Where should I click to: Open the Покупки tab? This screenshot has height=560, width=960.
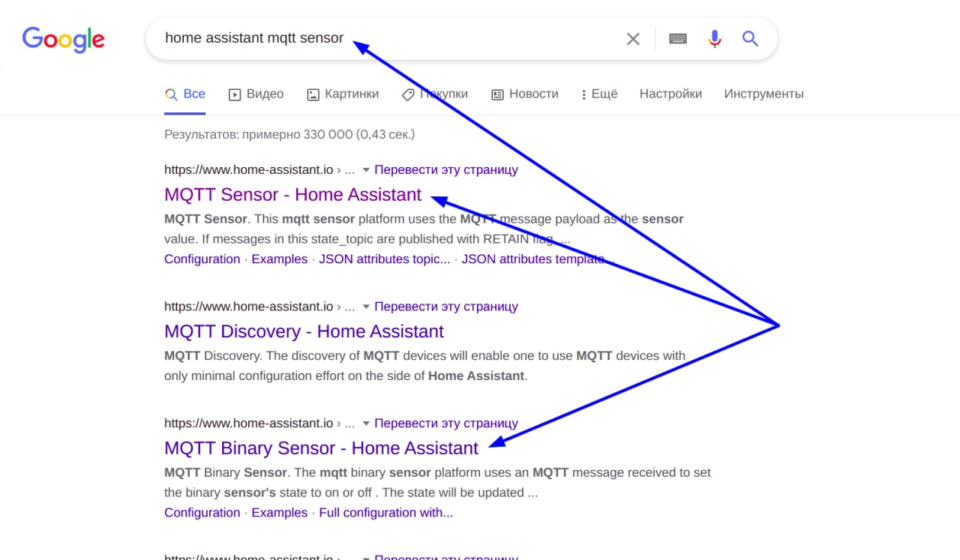[435, 94]
